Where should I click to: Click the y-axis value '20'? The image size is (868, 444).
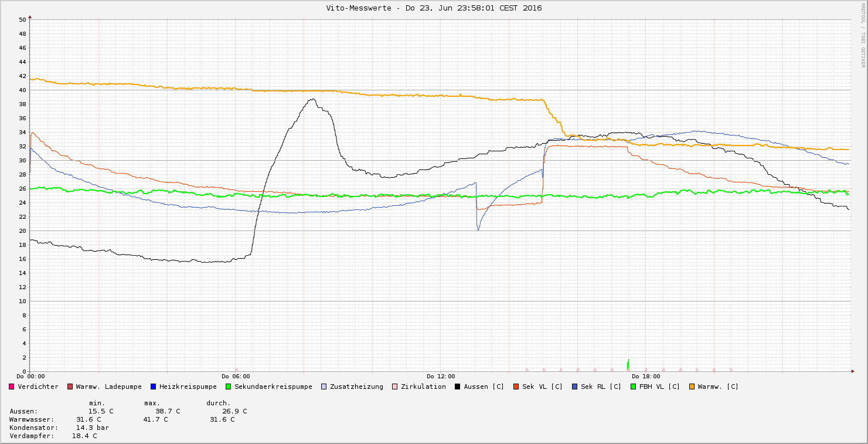22,231
